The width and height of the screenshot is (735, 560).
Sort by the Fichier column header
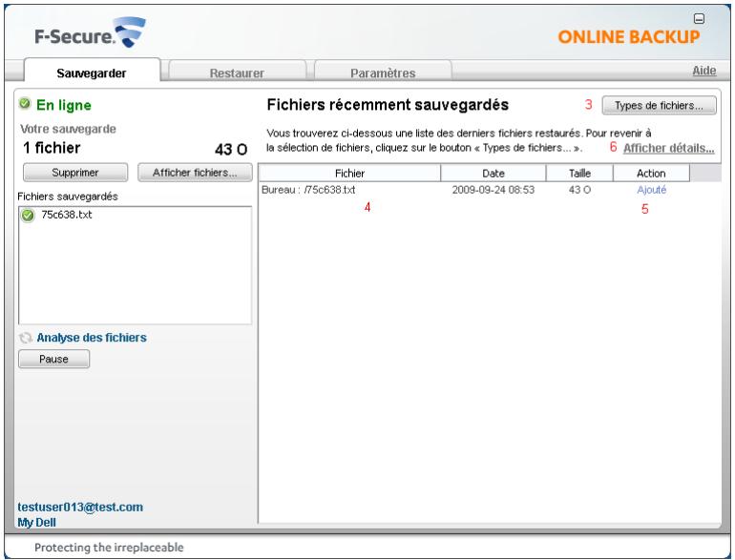pyautogui.click(x=349, y=173)
